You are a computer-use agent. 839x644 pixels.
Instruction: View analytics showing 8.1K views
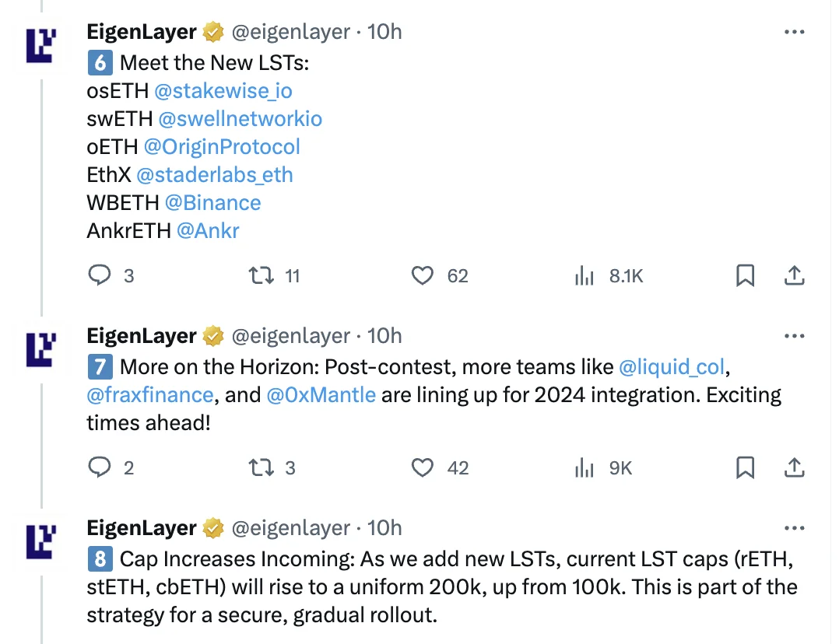click(585, 275)
